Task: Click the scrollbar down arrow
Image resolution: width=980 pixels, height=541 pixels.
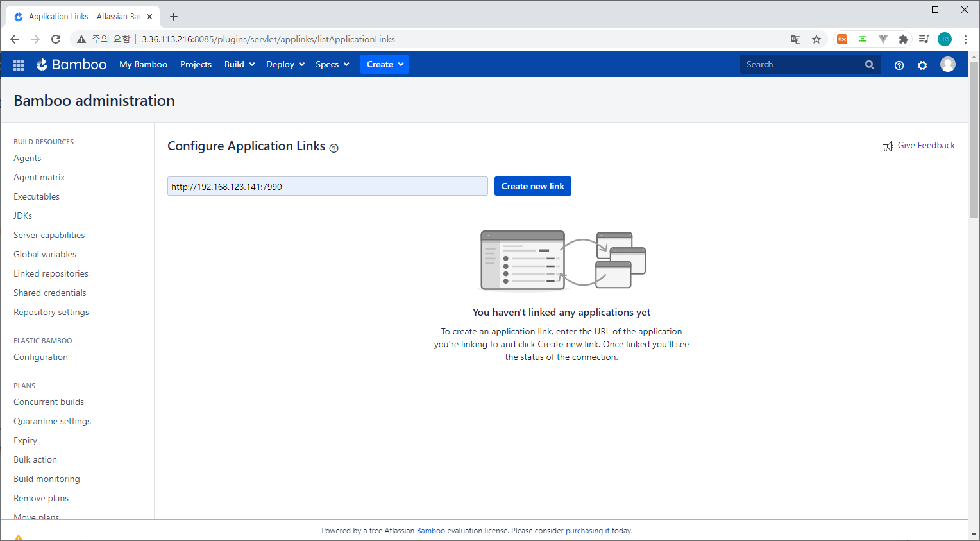Action: click(974, 534)
